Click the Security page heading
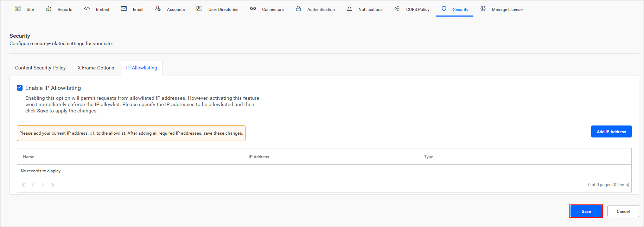This screenshot has width=644, height=227. (x=20, y=36)
